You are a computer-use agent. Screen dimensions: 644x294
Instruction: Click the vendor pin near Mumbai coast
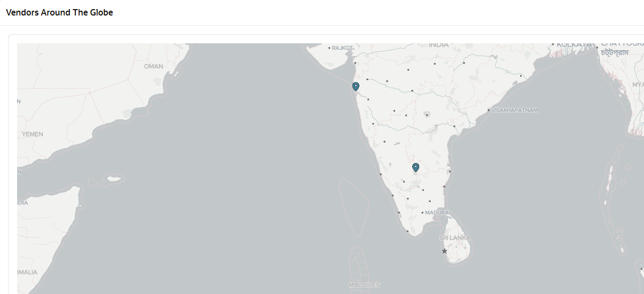point(356,87)
